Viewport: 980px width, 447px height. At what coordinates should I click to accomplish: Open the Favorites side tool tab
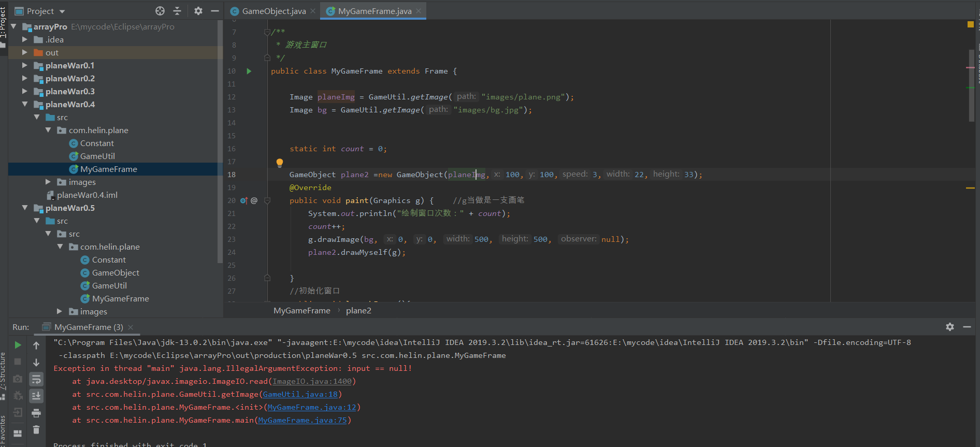tap(3, 430)
